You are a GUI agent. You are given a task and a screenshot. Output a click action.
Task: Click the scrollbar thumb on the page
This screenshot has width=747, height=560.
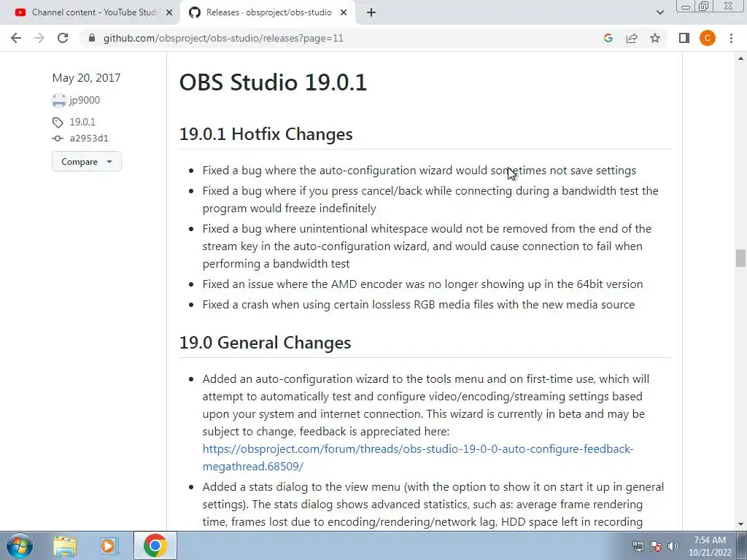click(x=740, y=258)
